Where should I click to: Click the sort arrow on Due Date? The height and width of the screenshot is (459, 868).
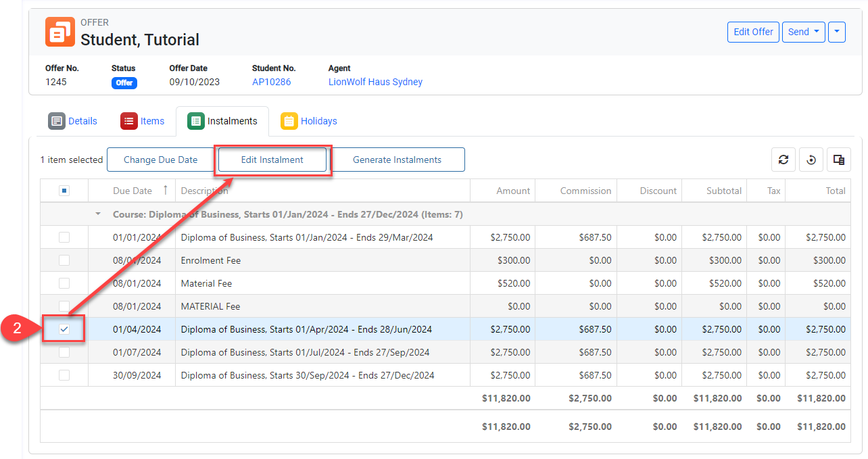pyautogui.click(x=165, y=191)
